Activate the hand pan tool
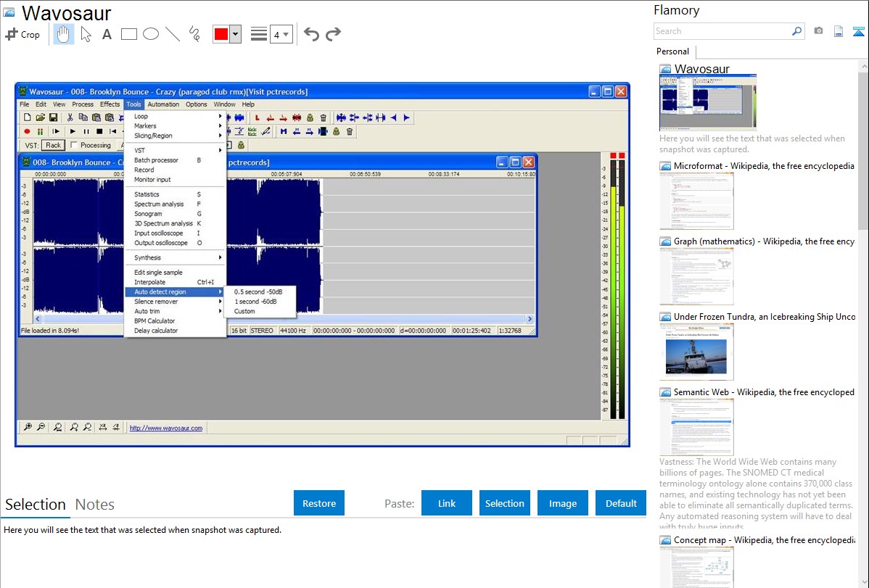 64,34
